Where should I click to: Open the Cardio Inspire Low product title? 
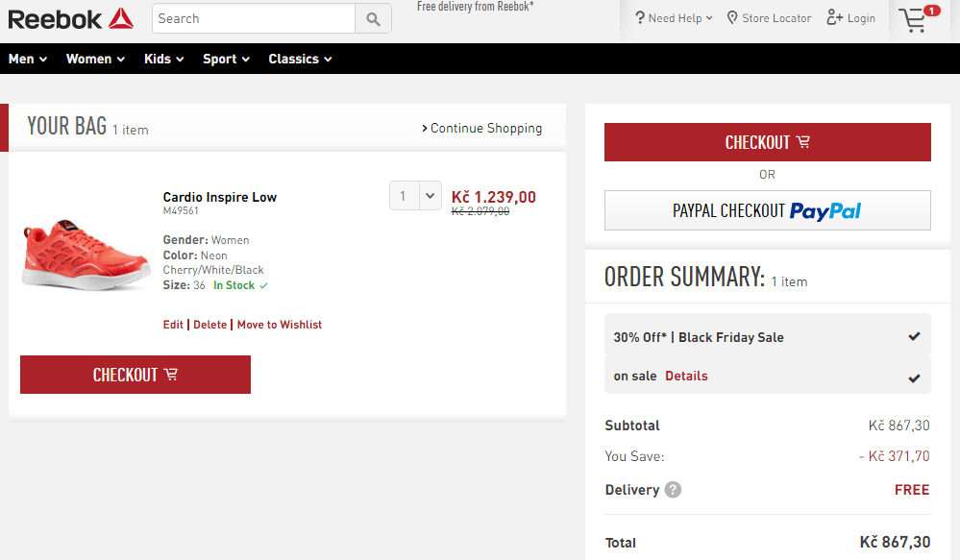[x=220, y=197]
